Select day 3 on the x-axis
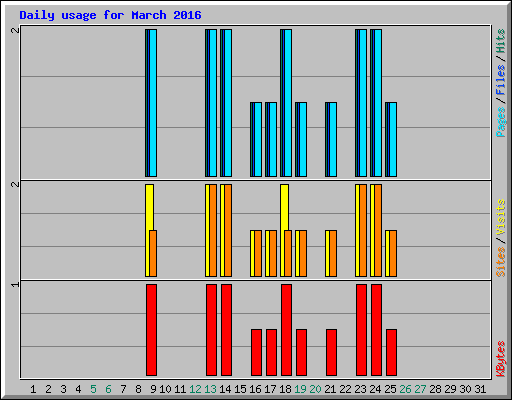Screen dimensions: 512x400 click(63, 389)
